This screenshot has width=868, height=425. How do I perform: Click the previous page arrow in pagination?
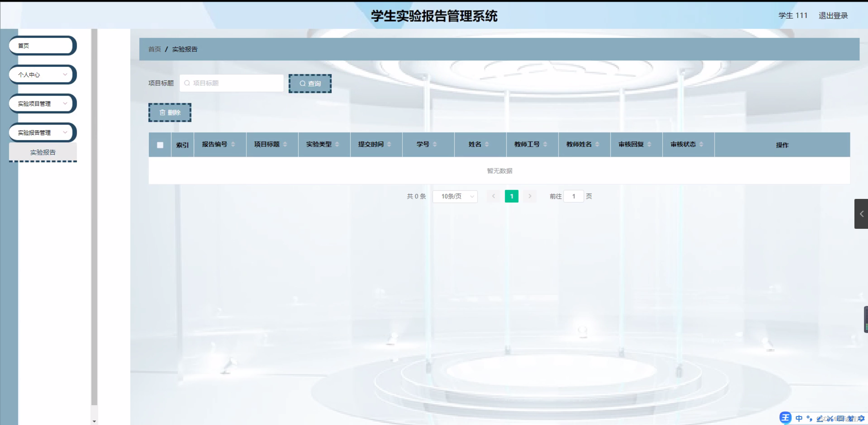(x=493, y=196)
